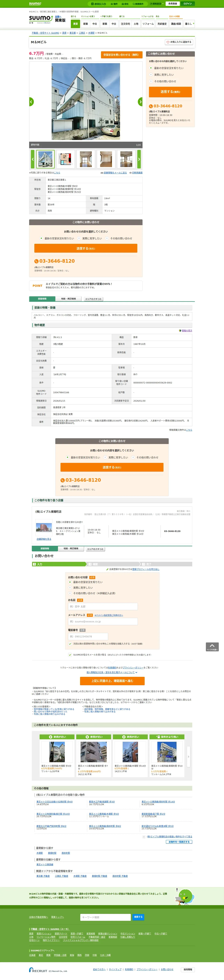The width and height of the screenshot is (224, 980).
Task: Open 木場駅 breadcrumb link
Action: pos(91,33)
